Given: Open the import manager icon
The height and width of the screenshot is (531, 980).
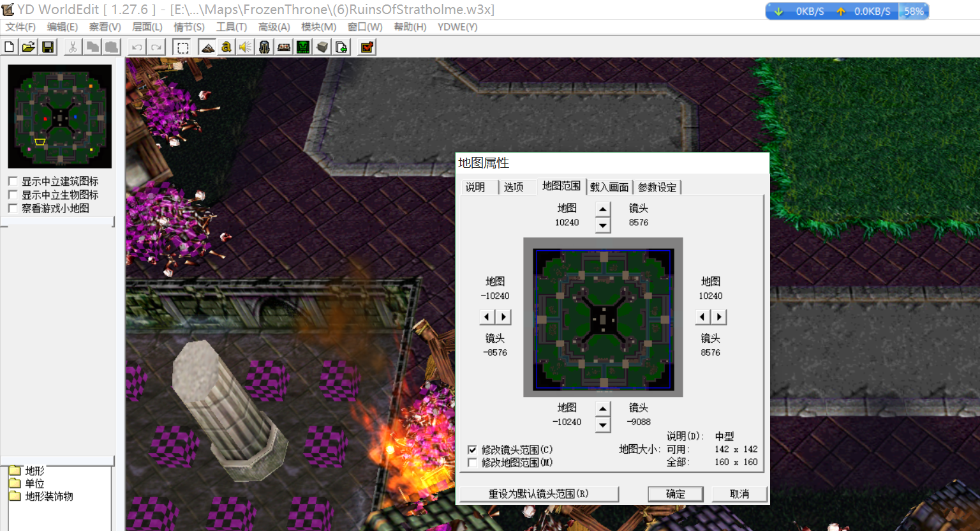Looking at the screenshot, I should 341,47.
